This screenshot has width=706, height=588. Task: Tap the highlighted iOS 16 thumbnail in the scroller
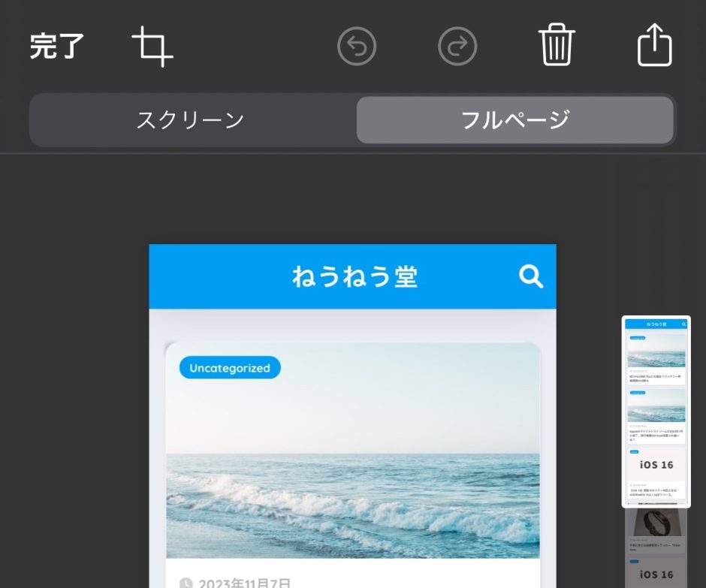[x=656, y=465]
